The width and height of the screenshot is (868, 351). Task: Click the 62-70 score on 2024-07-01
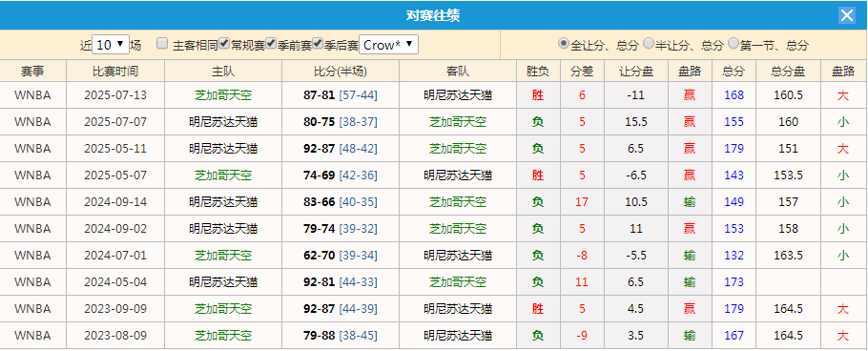(320, 256)
